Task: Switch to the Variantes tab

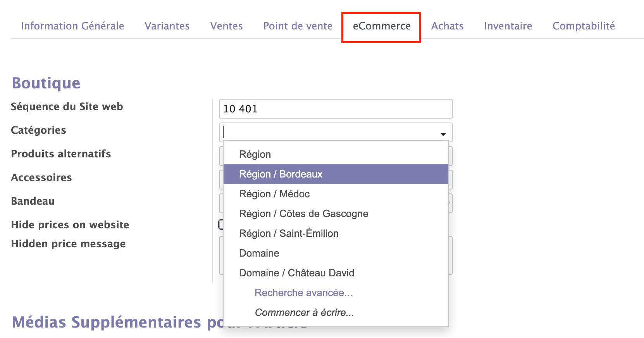Action: (167, 26)
